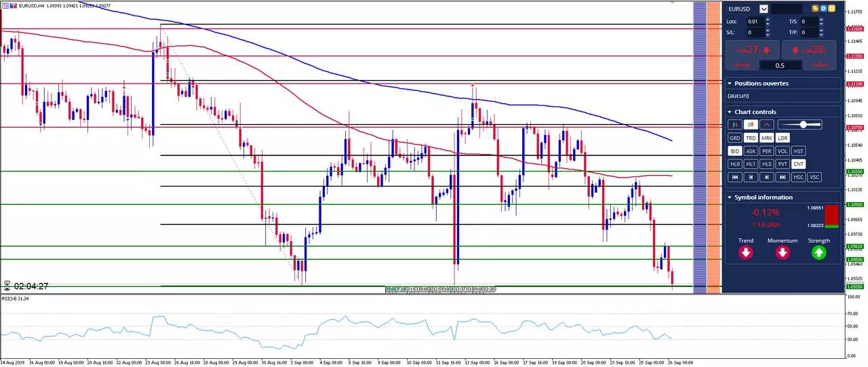The height and width of the screenshot is (367, 868).
Task: Click the yellow duplicate icon in panel header
Action: point(815,8)
